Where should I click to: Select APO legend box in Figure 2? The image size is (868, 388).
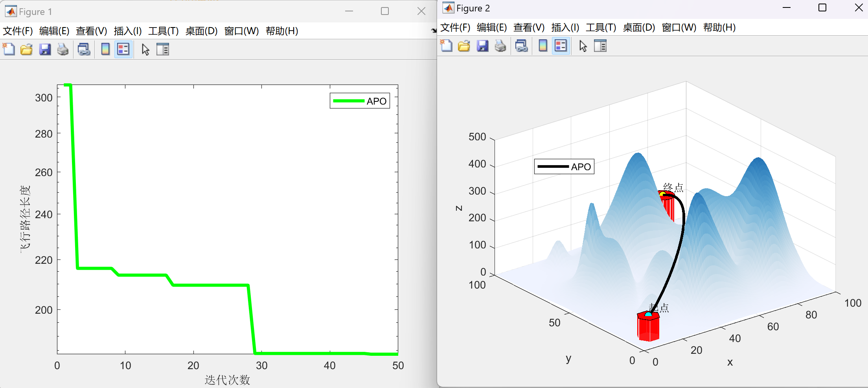(564, 167)
